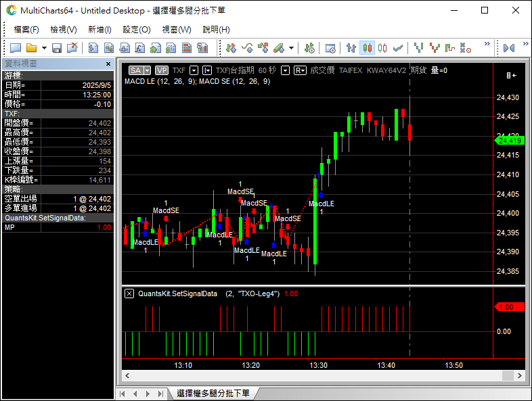Go to first workspace tab arrow
This screenshot has width=532, height=401.
122,394
